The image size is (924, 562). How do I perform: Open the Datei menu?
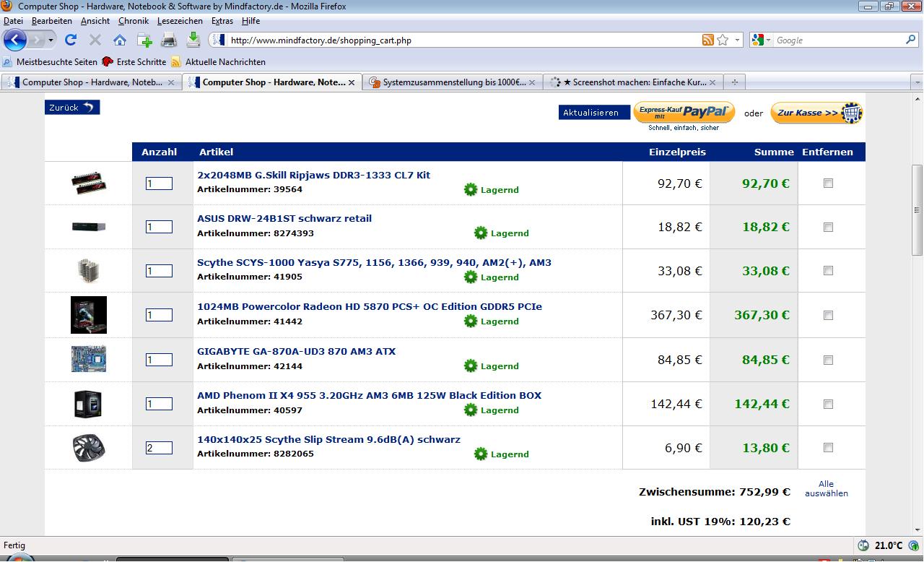(13, 21)
